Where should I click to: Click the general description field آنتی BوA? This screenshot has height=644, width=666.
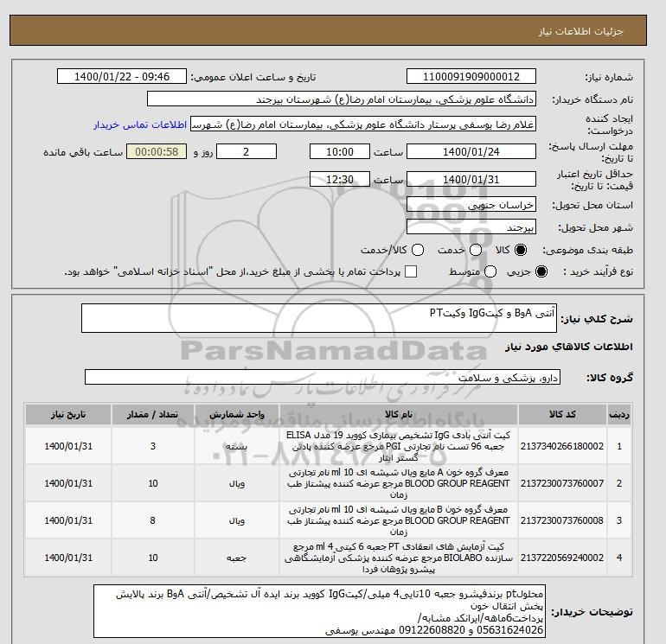(319, 318)
